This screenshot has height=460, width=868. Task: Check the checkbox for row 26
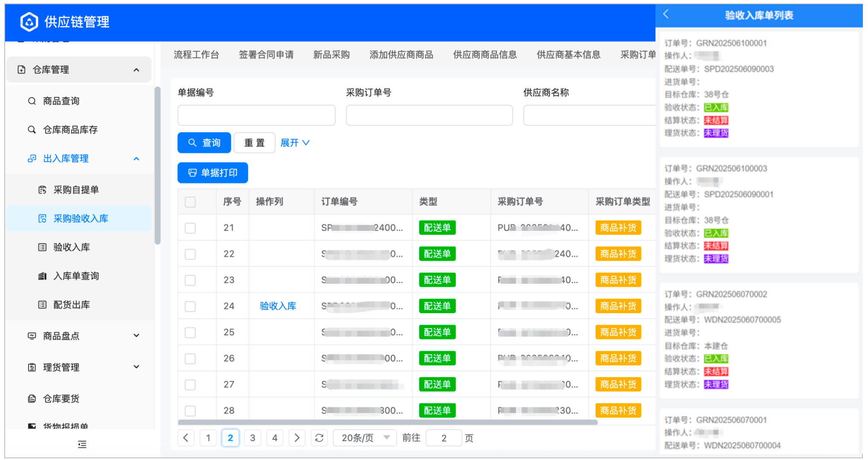(190, 358)
